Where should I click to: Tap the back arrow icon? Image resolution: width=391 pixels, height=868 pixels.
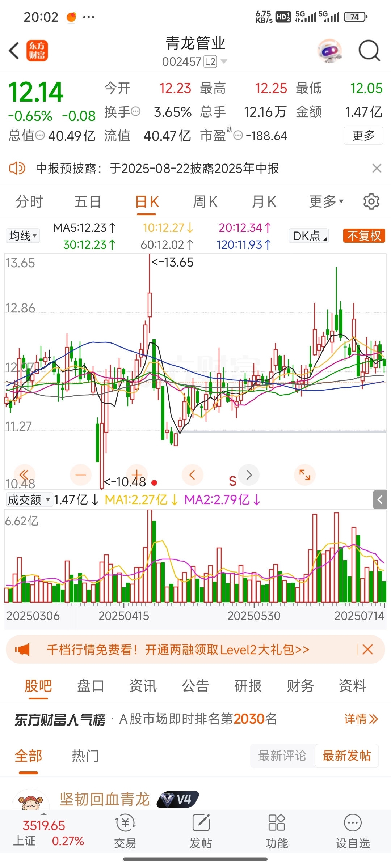click(x=14, y=51)
